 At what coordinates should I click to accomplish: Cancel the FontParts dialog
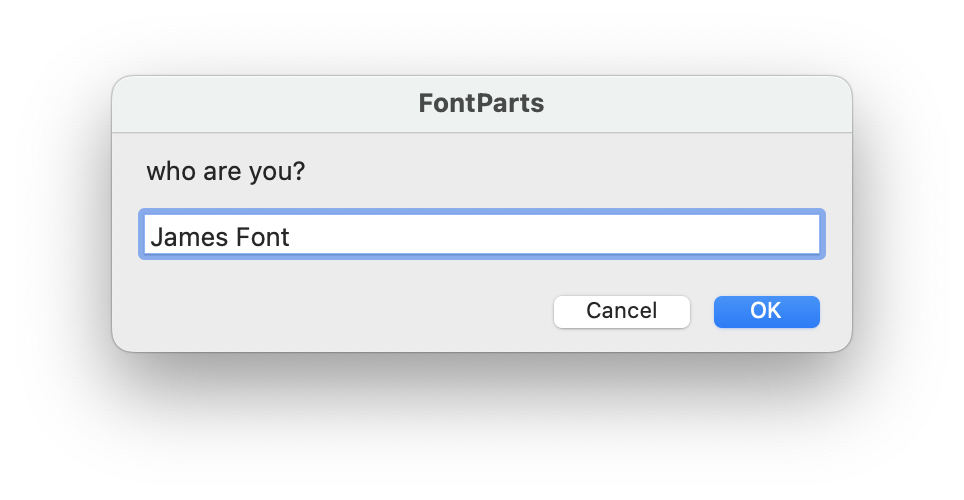(x=622, y=311)
